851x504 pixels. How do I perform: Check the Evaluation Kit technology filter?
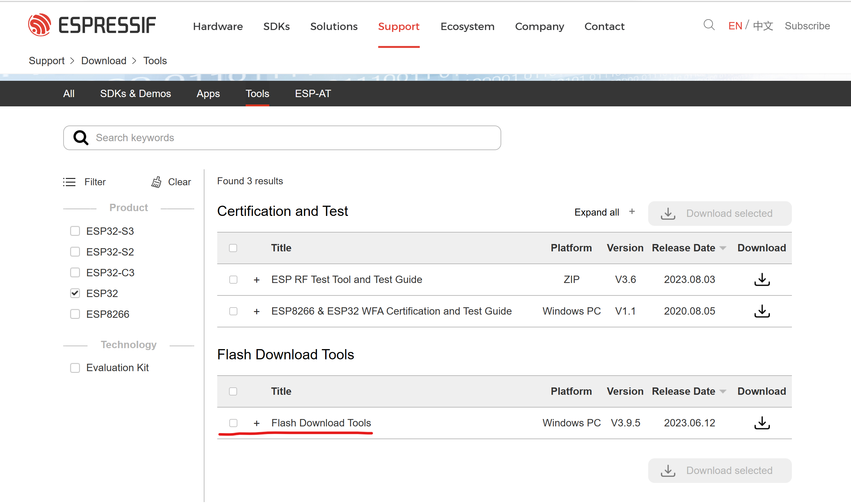point(75,368)
